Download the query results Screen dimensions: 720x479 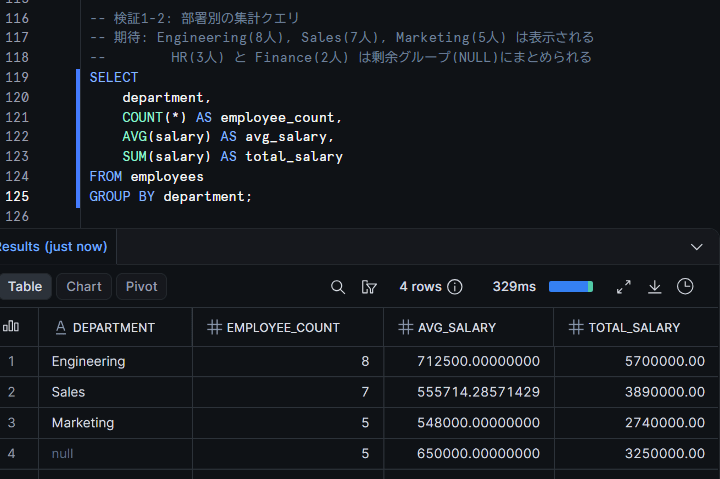click(654, 287)
